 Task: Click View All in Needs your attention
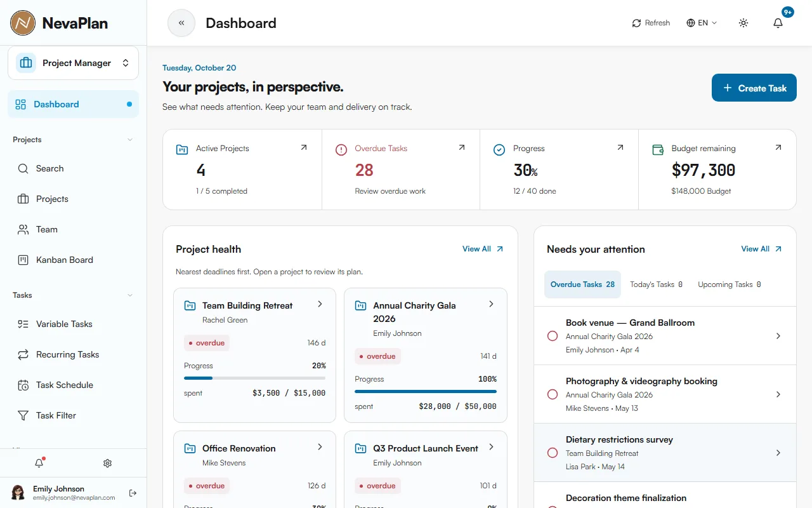(762, 249)
